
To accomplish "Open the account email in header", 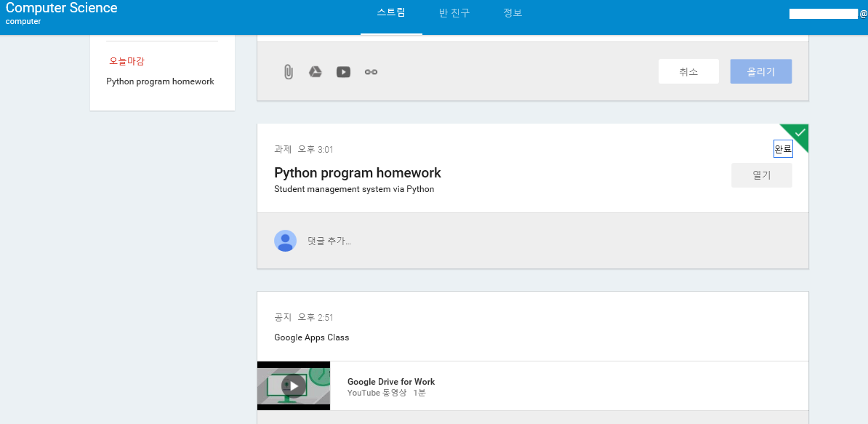I will (828, 14).
